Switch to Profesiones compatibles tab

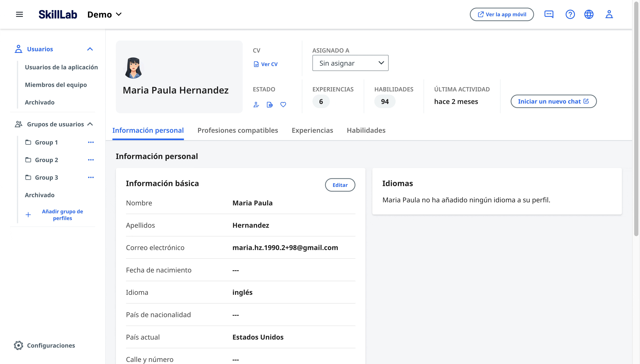coord(238,130)
